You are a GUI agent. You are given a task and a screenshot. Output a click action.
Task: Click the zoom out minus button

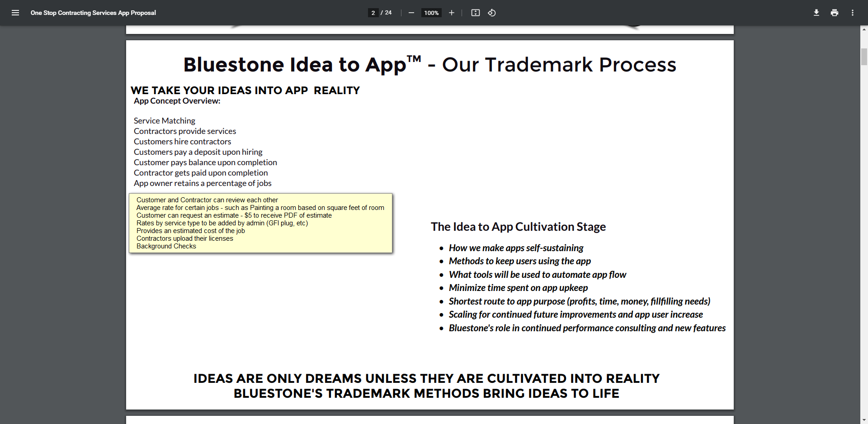click(411, 13)
